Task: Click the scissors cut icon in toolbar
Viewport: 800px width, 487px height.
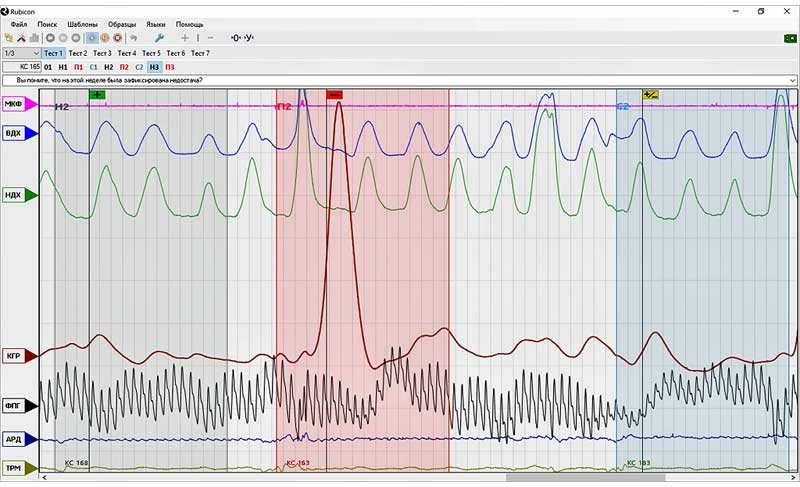Action: (x=22, y=37)
